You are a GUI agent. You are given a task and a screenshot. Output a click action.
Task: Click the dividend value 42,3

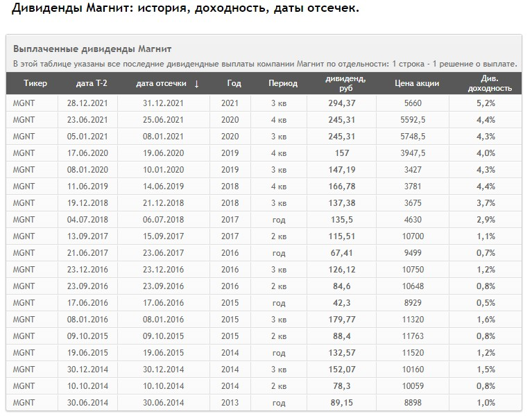point(342,302)
